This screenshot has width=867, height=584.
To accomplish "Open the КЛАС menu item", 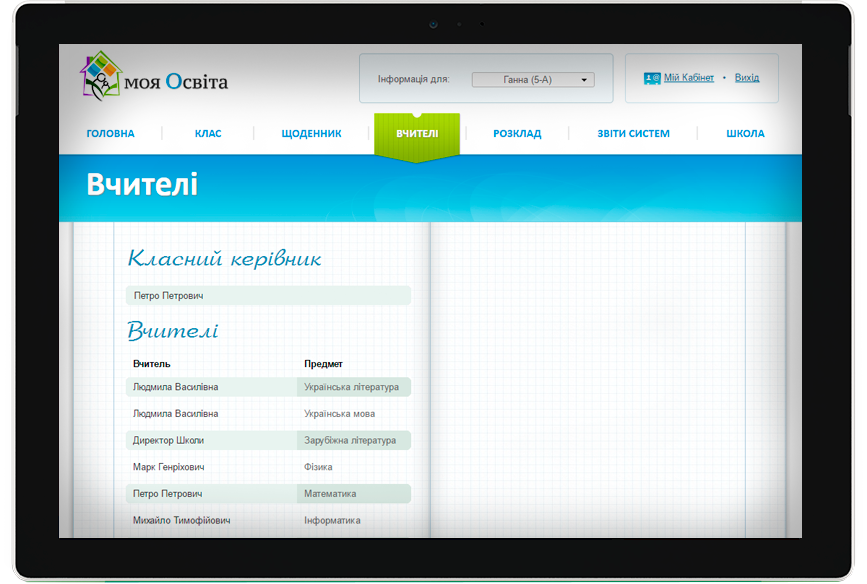I will point(208,133).
